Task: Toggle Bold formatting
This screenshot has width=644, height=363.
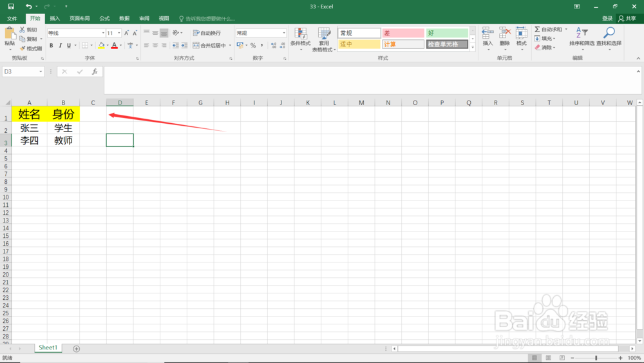Action: (52, 46)
